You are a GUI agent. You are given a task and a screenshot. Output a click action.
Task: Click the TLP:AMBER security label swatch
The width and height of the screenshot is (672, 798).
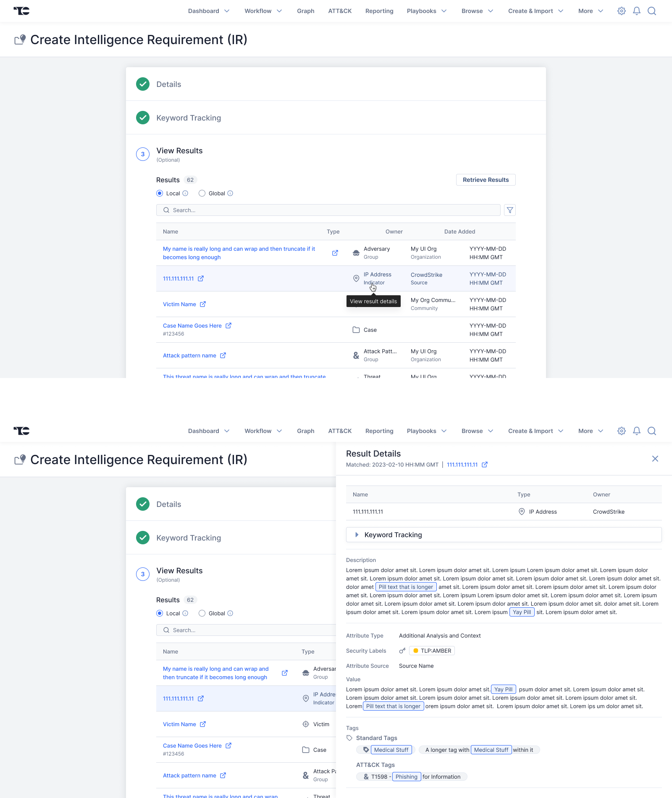pos(416,651)
